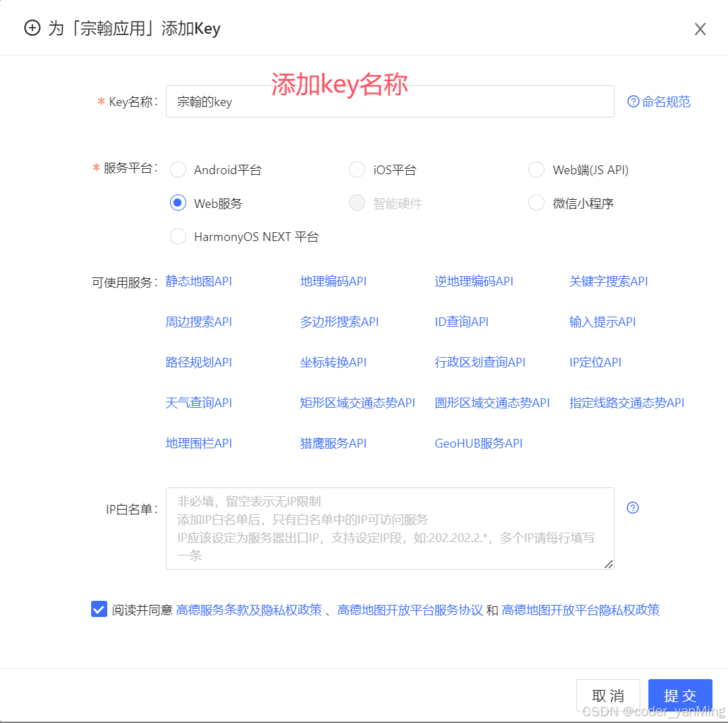The image size is (728, 723).
Task: Click the IP白名单 textarea resize handle
Action: point(609,564)
